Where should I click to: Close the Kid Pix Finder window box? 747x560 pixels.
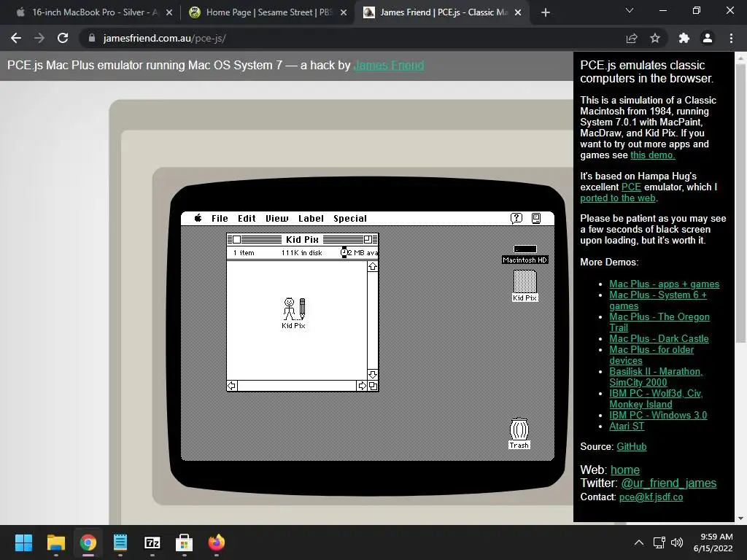[236, 239]
